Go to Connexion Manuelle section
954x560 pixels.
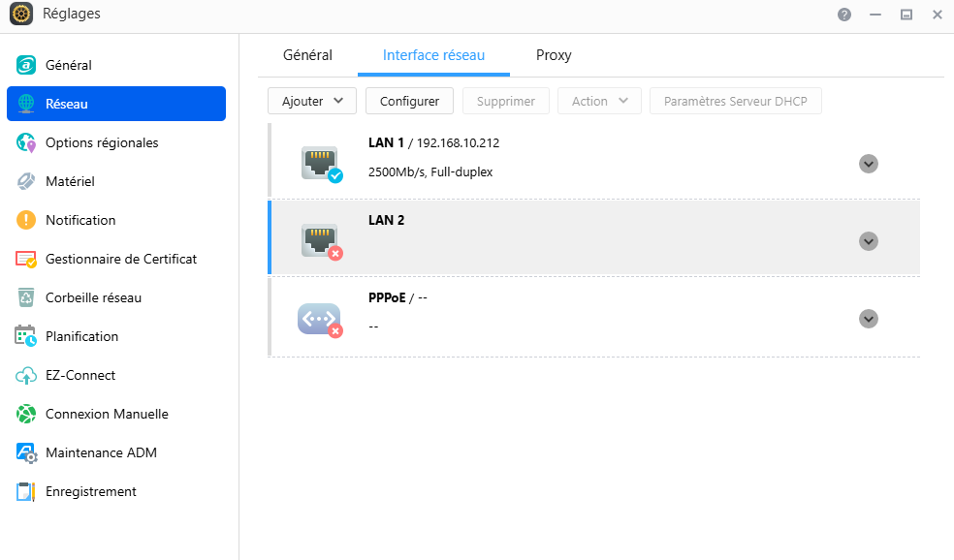point(107,414)
